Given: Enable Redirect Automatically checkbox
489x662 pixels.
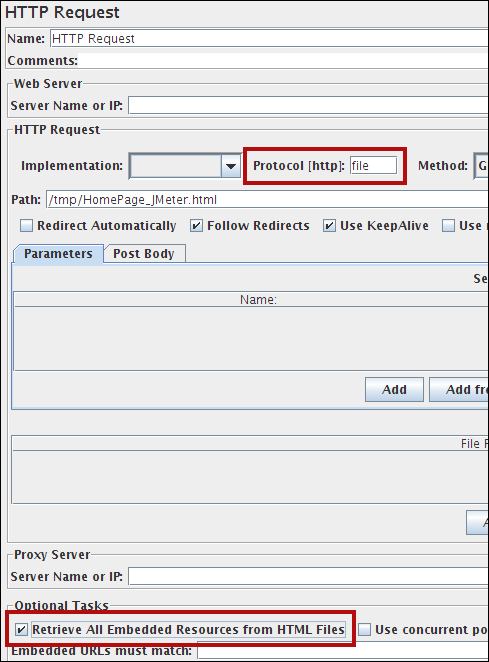Looking at the screenshot, I should pos(26,226).
